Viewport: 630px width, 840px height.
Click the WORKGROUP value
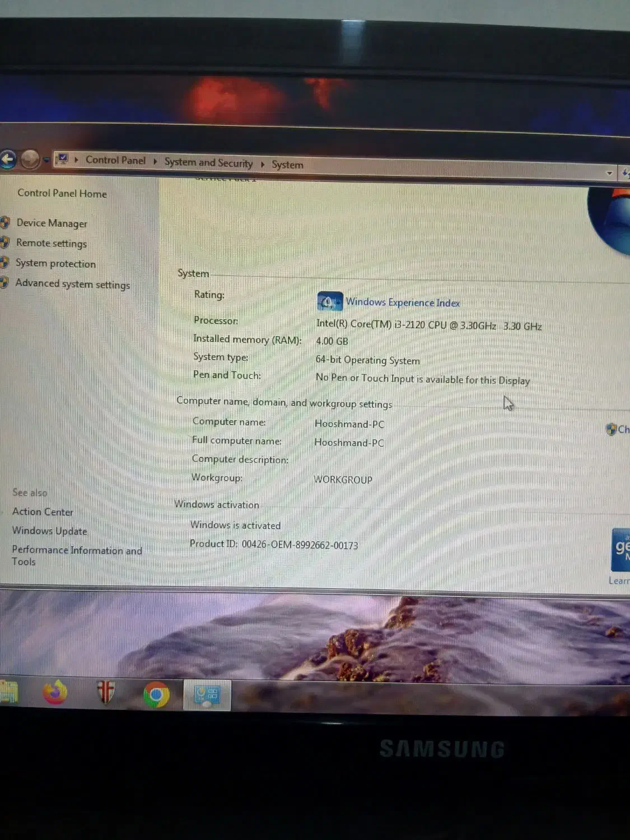[343, 479]
